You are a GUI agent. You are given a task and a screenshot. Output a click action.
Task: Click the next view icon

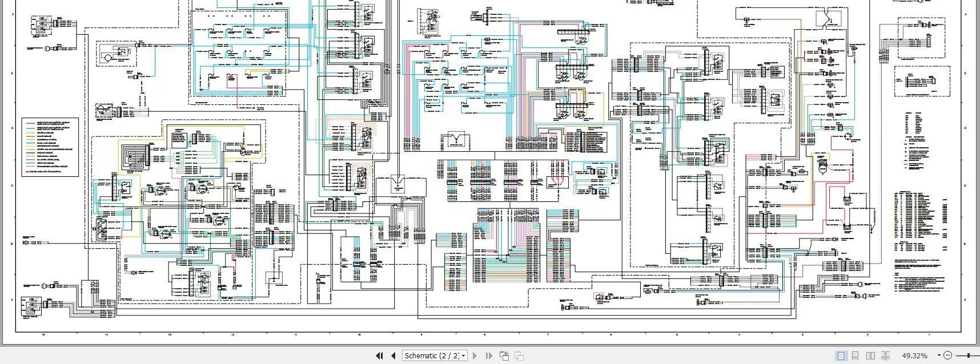[519, 355]
